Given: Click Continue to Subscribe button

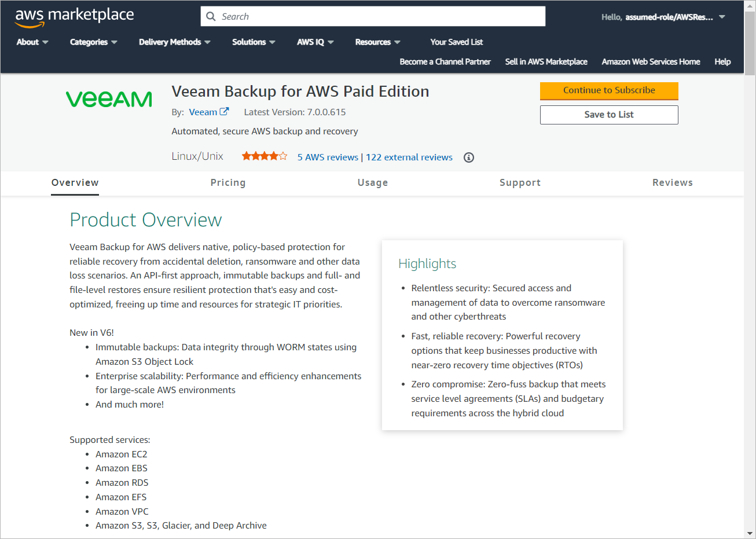Looking at the screenshot, I should click(609, 91).
